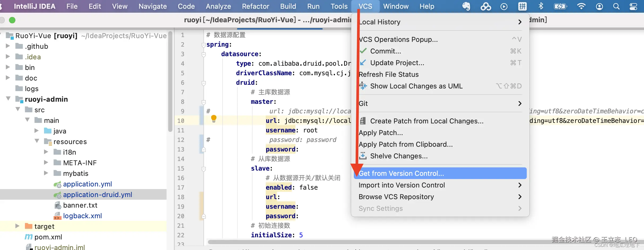Click the Create Patch icon
The width and height of the screenshot is (644, 250).
coord(363,121)
